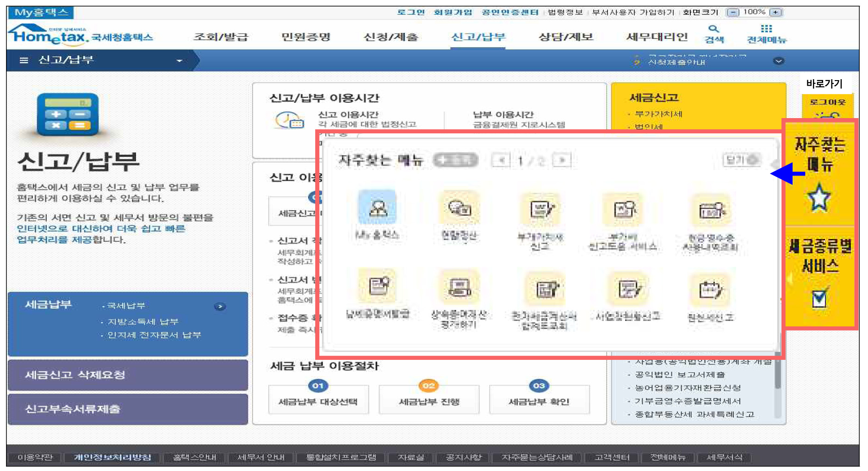
Task: Click the 세금신고 panel vertical scrollbar
Action: (777, 375)
